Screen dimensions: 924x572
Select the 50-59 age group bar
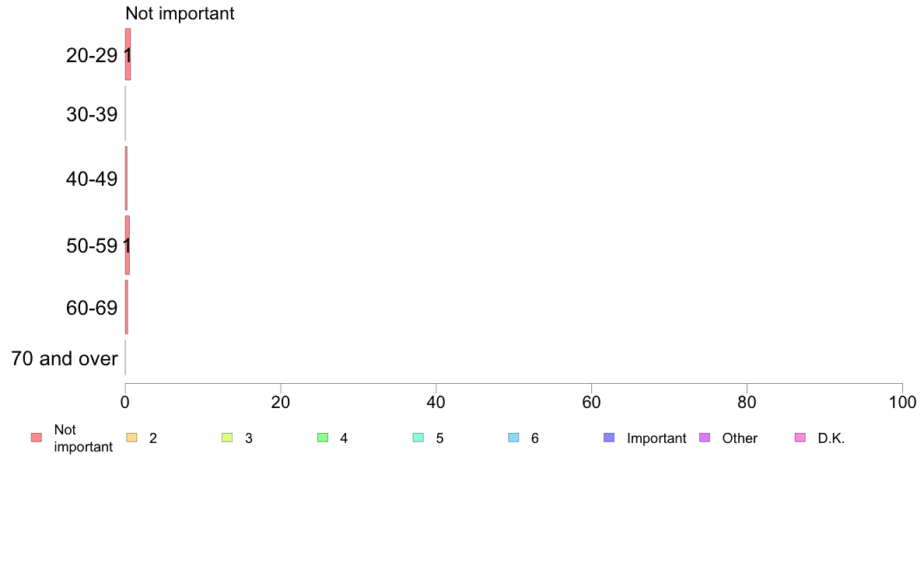point(128,245)
